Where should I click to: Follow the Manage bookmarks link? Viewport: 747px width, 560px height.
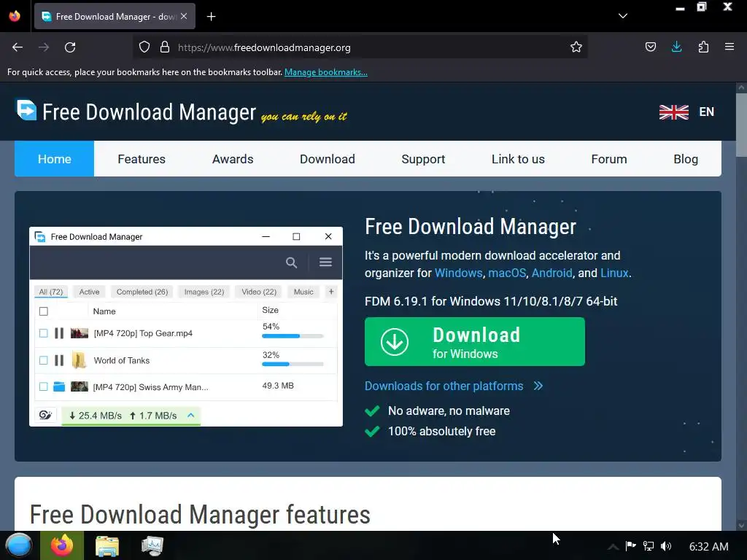click(x=326, y=72)
